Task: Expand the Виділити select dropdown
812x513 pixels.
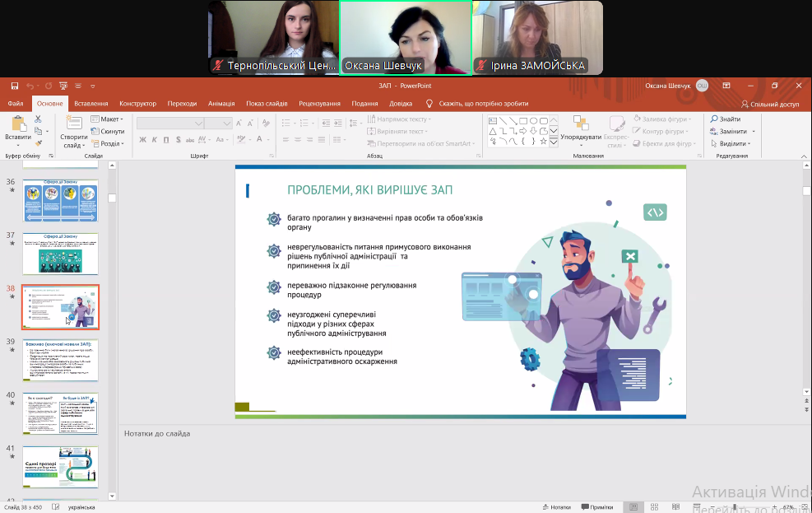Action: tap(733, 143)
